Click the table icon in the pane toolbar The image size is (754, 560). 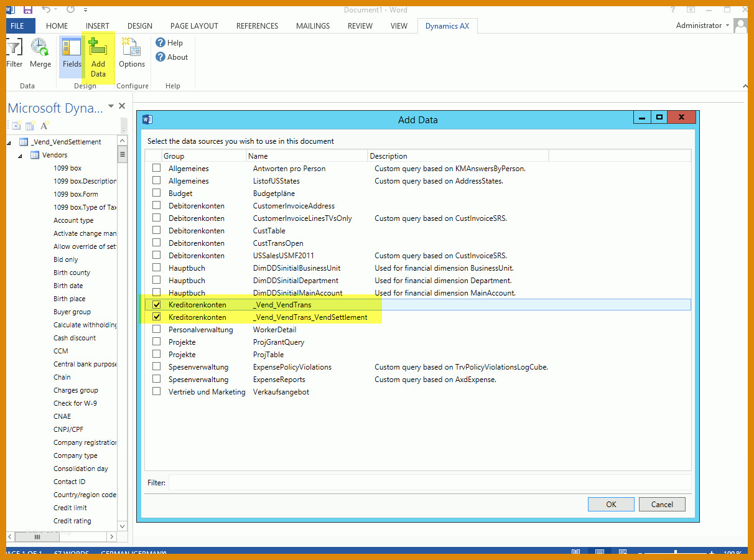[x=30, y=126]
